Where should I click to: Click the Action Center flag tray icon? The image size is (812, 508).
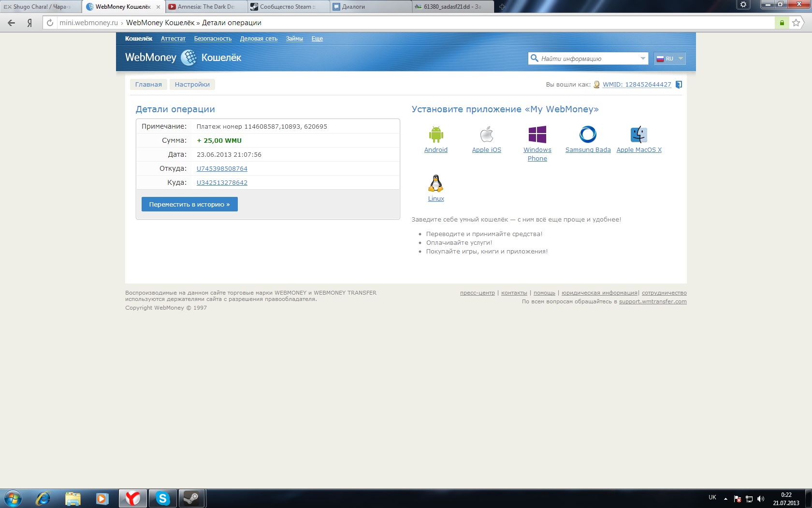tap(738, 499)
